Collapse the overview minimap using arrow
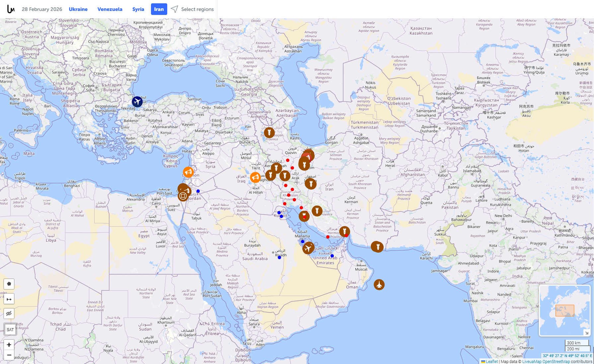Image resolution: width=594 pixels, height=364 pixels. (586, 332)
